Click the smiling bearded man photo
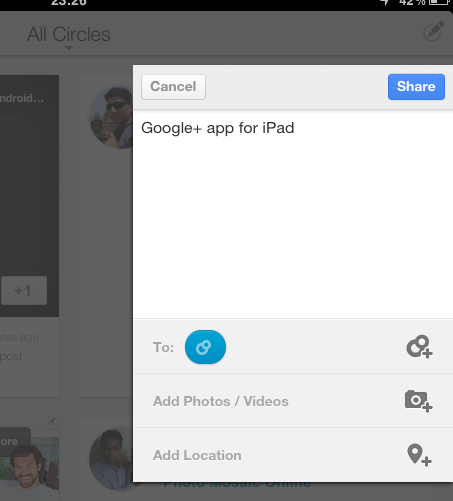 [x=29, y=468]
